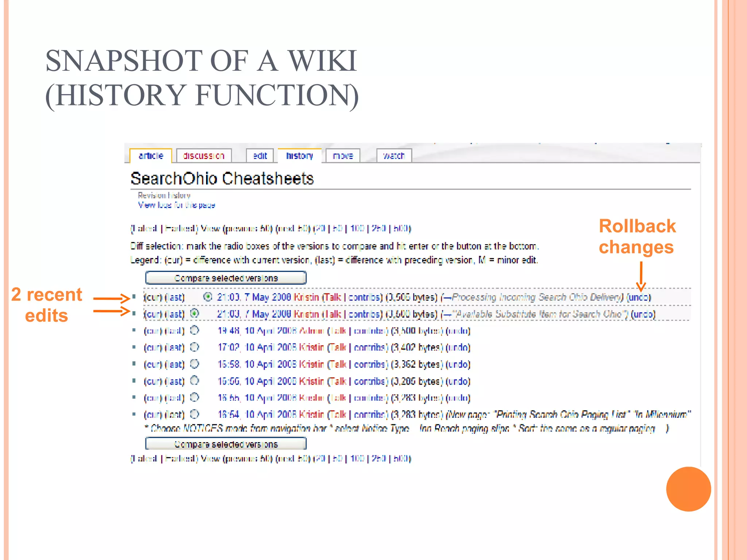Open the move tab
The height and width of the screenshot is (560, 747).
point(343,156)
